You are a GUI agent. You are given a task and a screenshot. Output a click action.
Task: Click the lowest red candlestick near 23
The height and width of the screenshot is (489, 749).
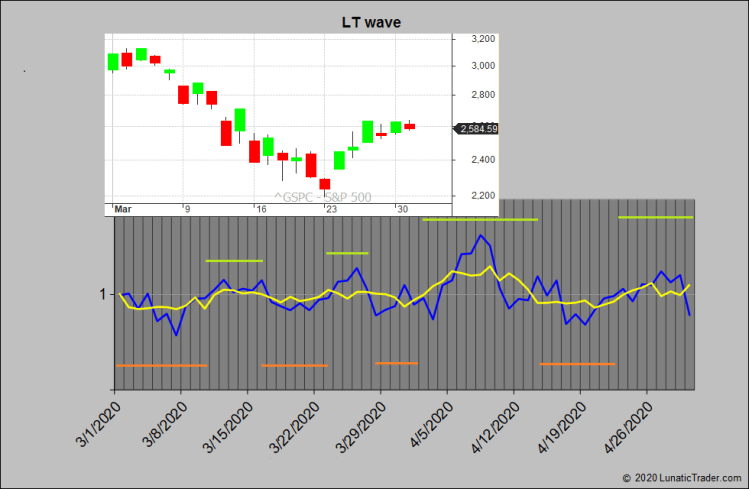click(x=325, y=183)
